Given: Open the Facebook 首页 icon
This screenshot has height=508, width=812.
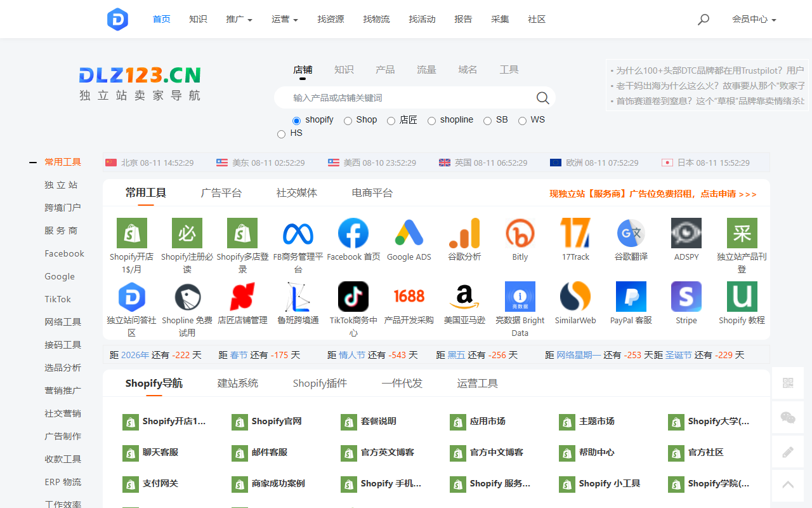Looking at the screenshot, I should 353,233.
